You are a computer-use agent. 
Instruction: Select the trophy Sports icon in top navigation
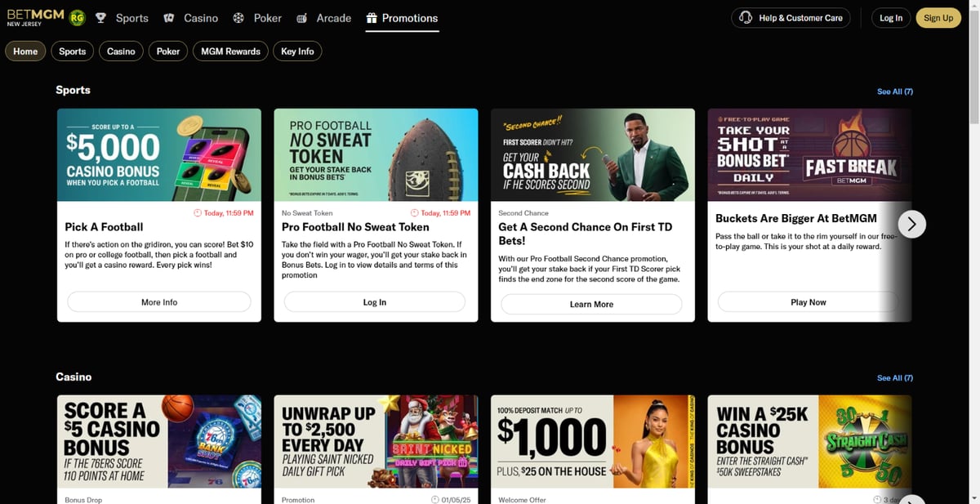click(x=100, y=18)
